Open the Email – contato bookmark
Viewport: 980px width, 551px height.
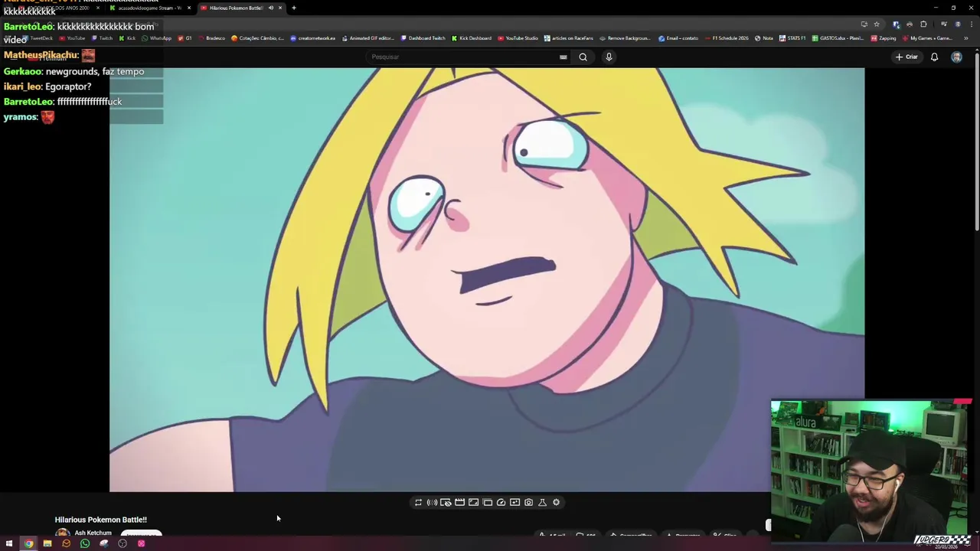click(x=678, y=38)
